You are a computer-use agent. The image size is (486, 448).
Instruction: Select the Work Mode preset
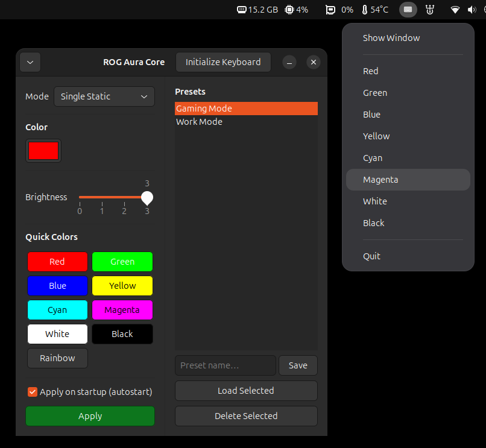(246, 122)
